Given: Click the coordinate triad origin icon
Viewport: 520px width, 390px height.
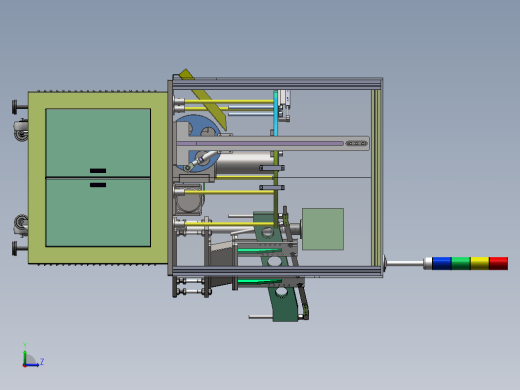Looking at the screenshot, I should pyautogui.click(x=24, y=365).
